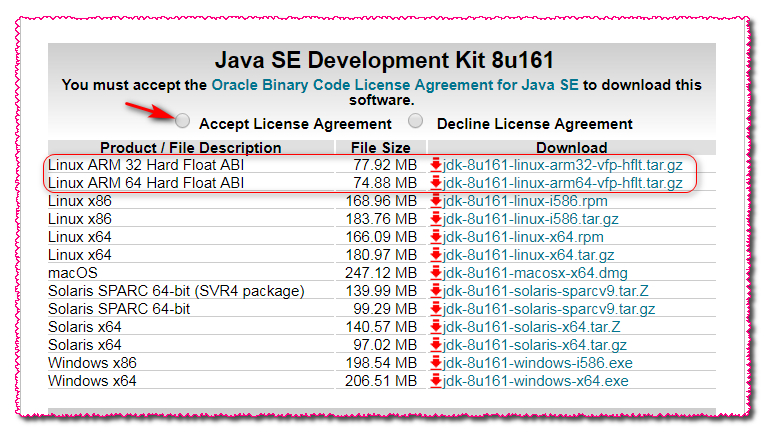Click download arrow icon beside solaris-sparcv9.tar.gz
The height and width of the screenshot is (432, 766).
(436, 309)
